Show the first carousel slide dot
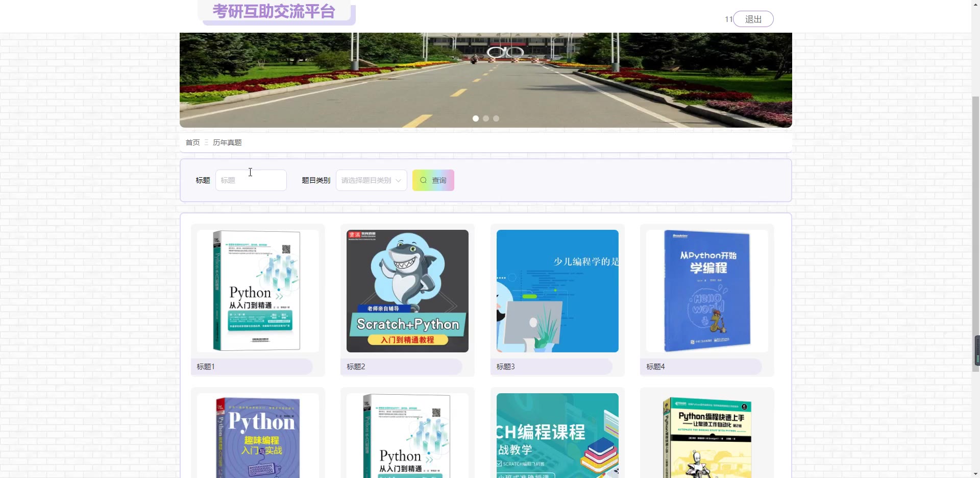The height and width of the screenshot is (478, 980). click(476, 118)
